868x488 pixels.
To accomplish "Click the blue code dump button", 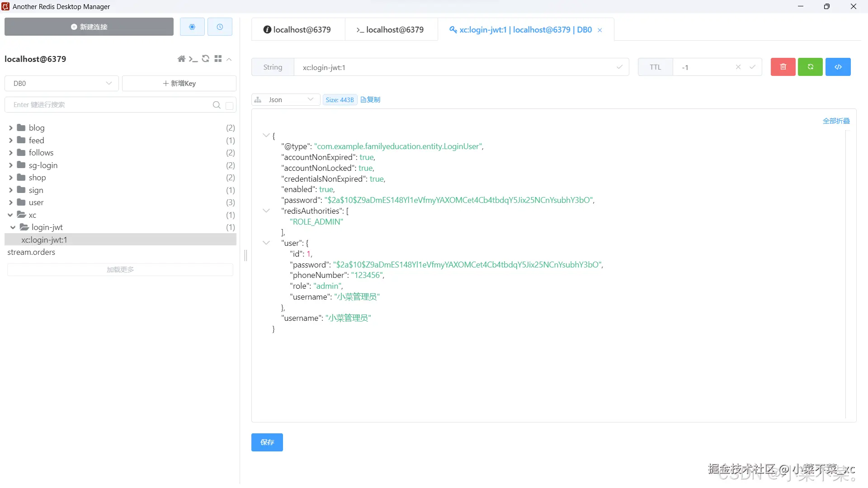I will click(838, 67).
